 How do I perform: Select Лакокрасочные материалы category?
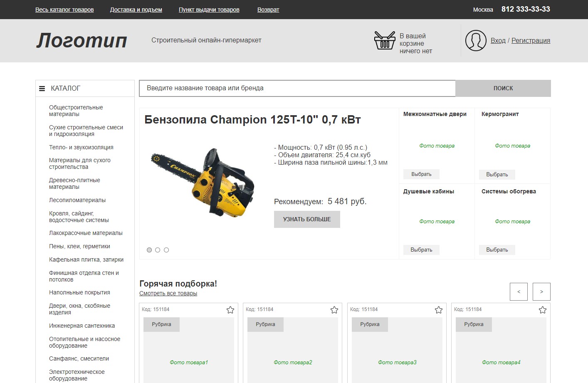click(x=86, y=233)
